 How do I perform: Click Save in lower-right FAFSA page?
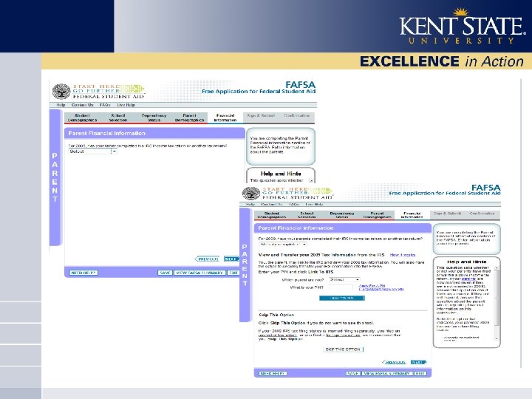(353, 374)
